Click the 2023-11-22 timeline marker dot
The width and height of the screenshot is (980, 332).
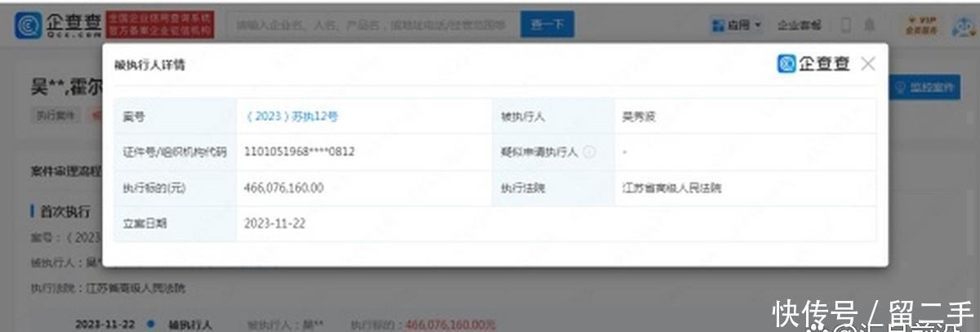[x=151, y=324]
